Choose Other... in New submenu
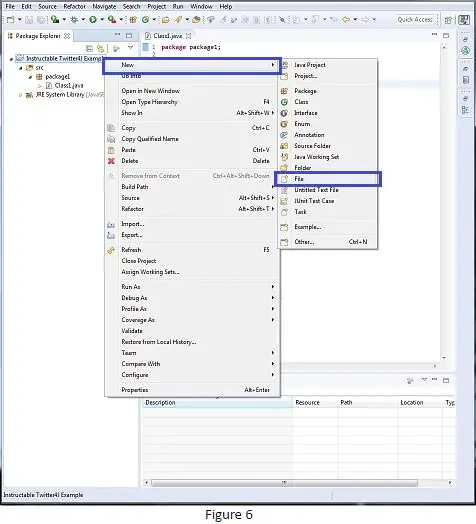Image resolution: width=476 pixels, height=524 pixels. pos(328,242)
